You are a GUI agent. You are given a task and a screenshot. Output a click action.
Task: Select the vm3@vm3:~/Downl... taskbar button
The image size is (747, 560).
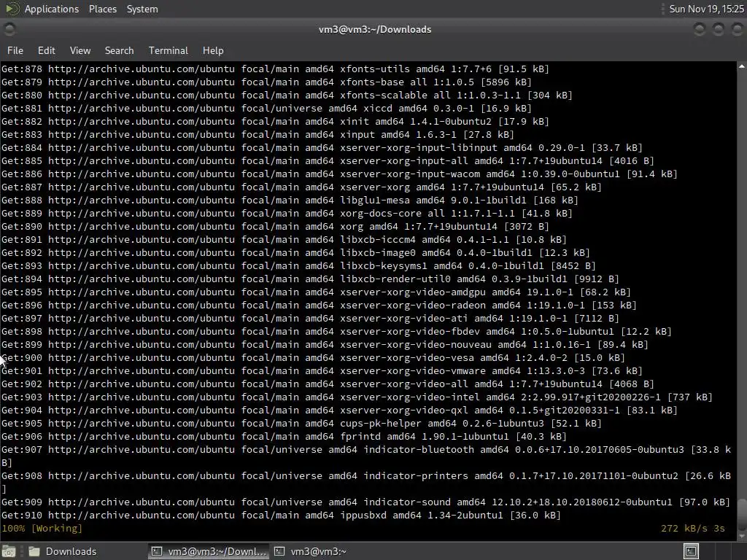pos(208,551)
